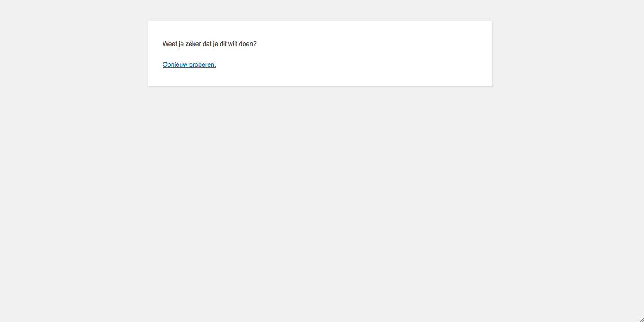
Task: Click the word 'doen?' ending the question
Action: point(248,44)
